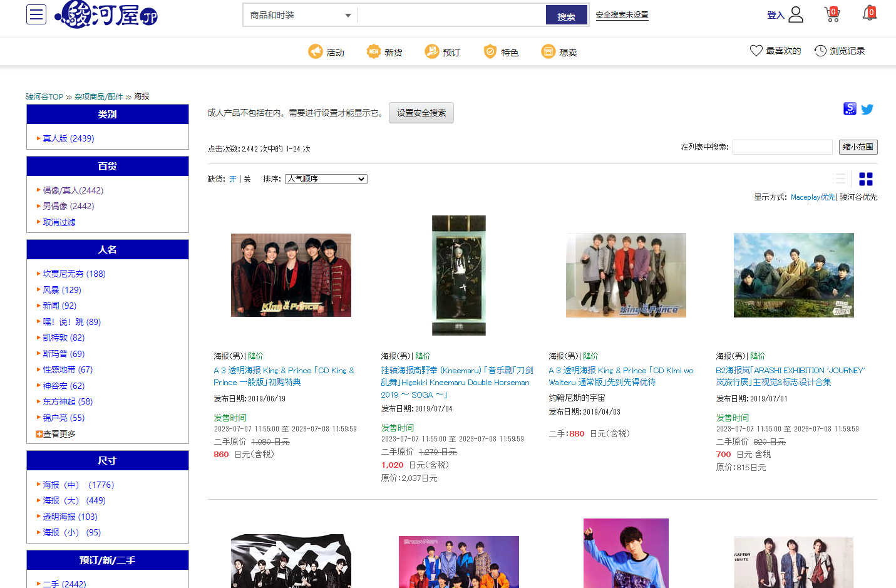Filter by 偶像/真人(2442)
This screenshot has width=896, height=588.
coord(73,190)
